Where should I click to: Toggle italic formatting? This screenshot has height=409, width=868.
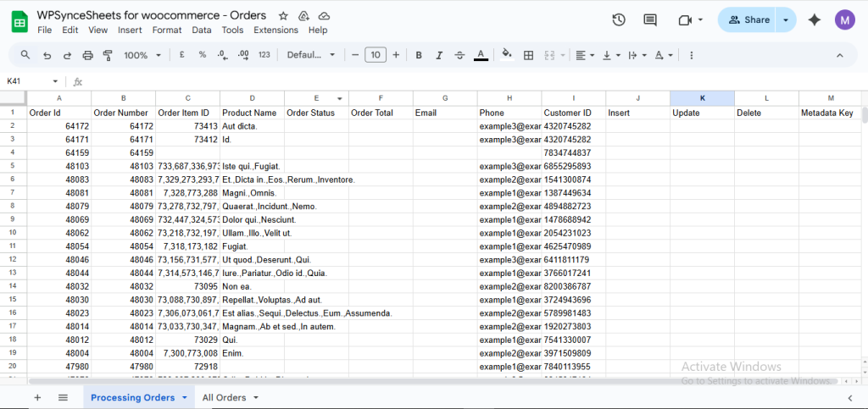439,55
